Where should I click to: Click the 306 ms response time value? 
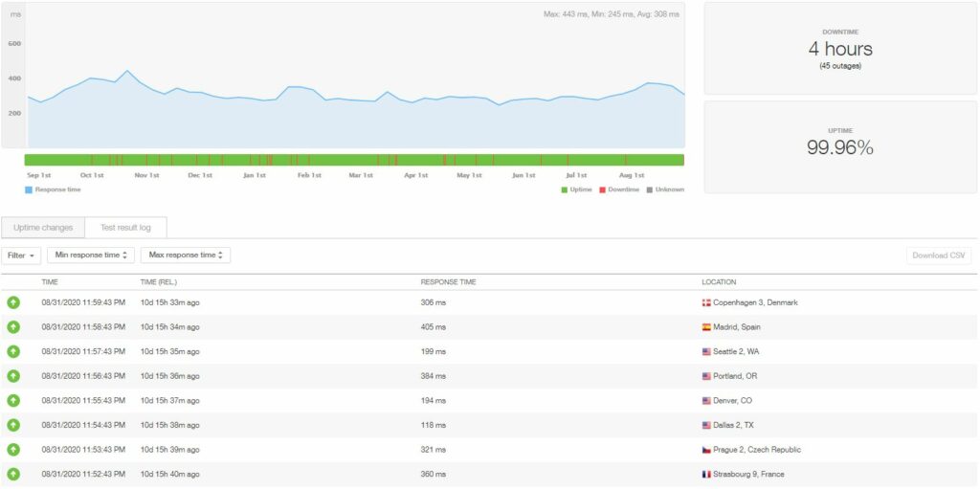pos(434,302)
